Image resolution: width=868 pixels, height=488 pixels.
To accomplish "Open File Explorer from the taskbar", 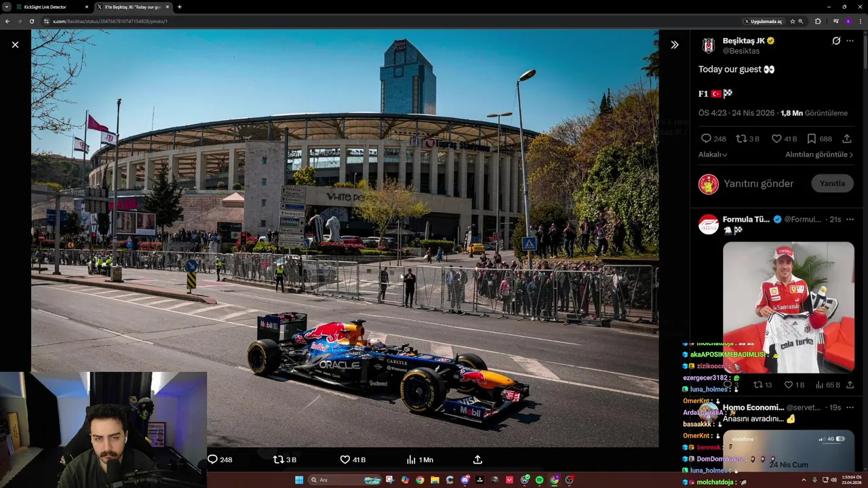I will tap(435, 480).
